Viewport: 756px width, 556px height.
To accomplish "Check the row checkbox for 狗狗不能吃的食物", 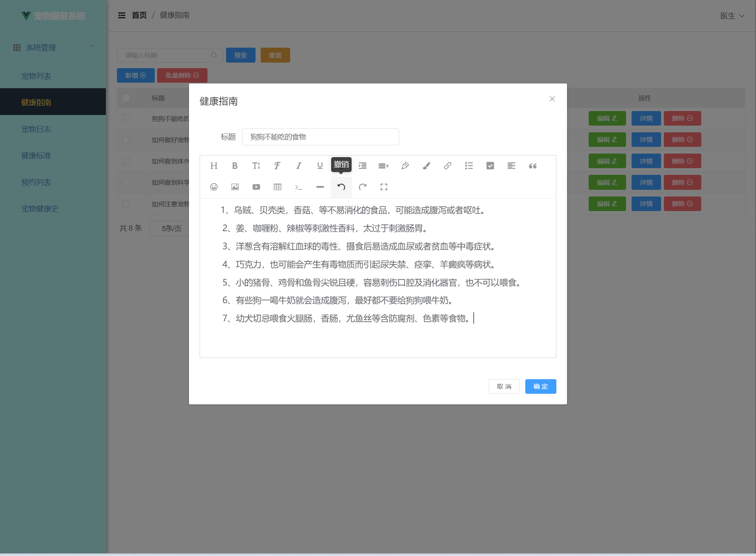I will (126, 119).
